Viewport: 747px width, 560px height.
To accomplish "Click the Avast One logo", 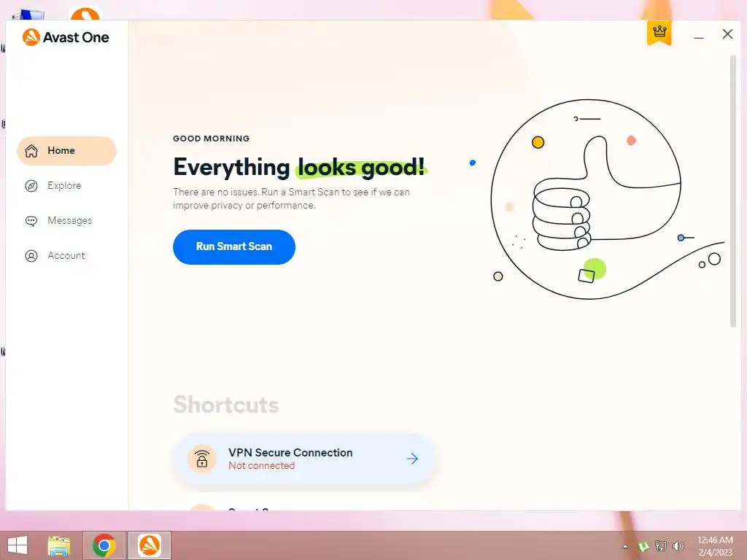I will [66, 37].
